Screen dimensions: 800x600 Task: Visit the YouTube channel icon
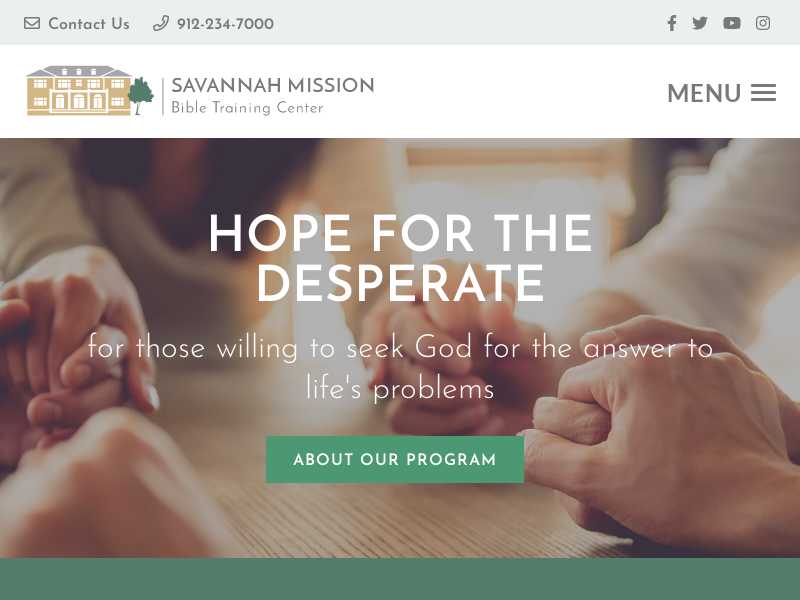click(732, 23)
